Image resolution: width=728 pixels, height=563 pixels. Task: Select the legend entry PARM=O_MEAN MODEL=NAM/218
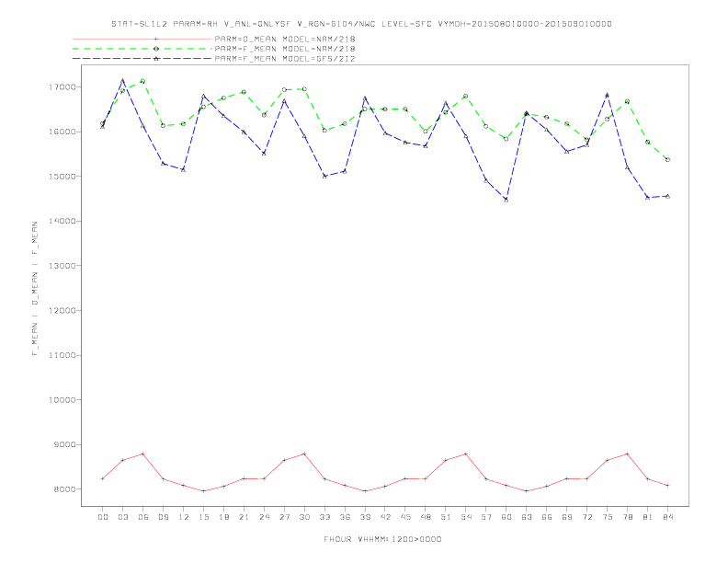coord(285,39)
